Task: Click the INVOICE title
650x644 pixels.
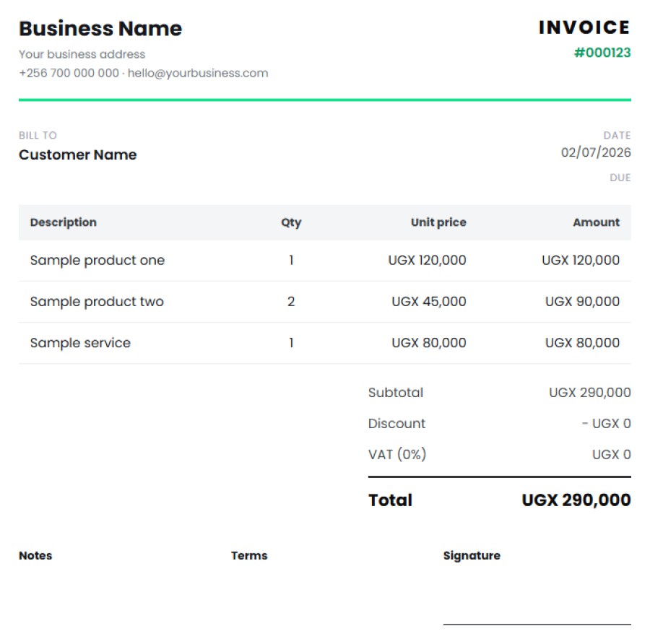Action: coord(584,27)
